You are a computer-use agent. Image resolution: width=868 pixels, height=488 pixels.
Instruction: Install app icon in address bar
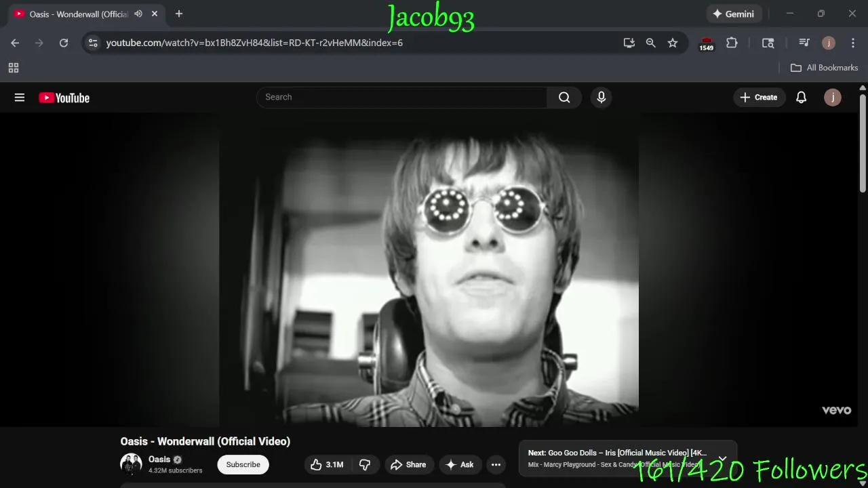629,43
